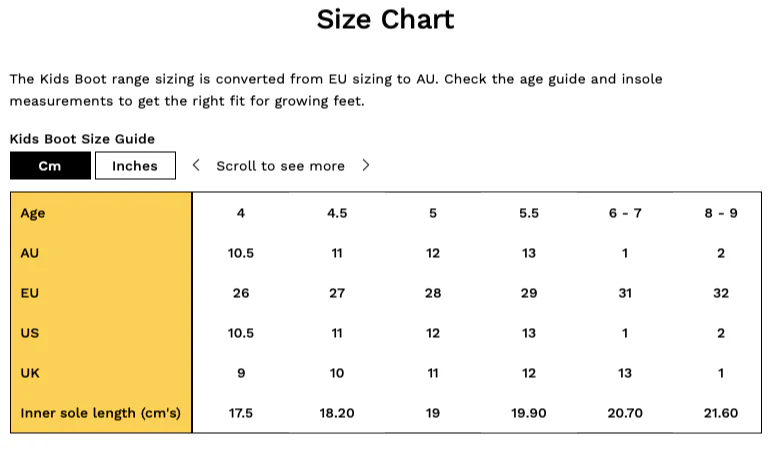Viewport: 776px width, 452px height.
Task: Click age range 8 - 9 cell
Action: coord(721,213)
